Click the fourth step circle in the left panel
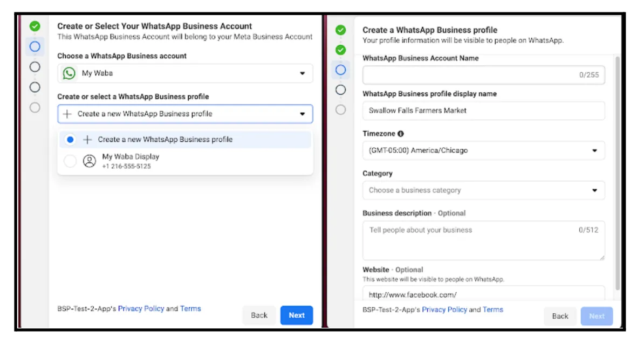 click(x=35, y=87)
